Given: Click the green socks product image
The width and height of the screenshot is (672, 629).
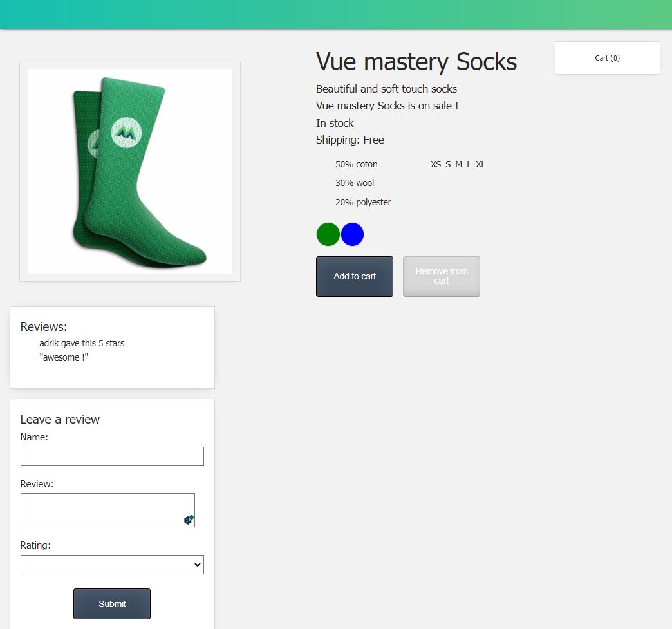Looking at the screenshot, I should tap(130, 171).
